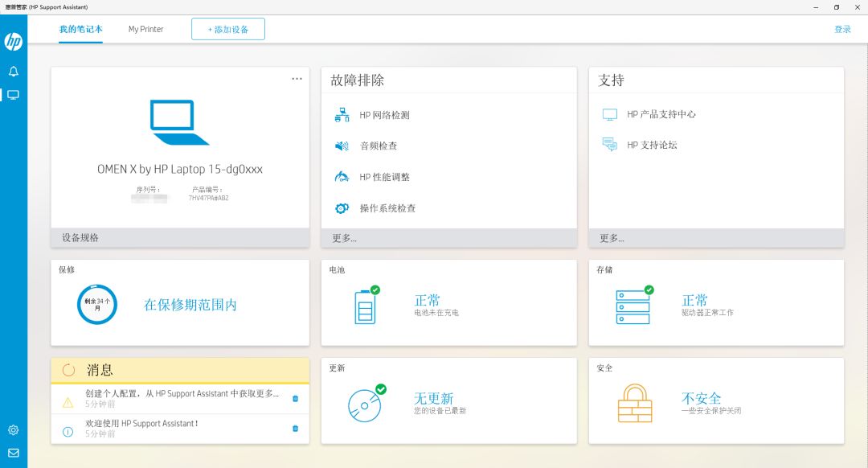
Task: Click the HP logo in the sidebar
Action: (14, 42)
